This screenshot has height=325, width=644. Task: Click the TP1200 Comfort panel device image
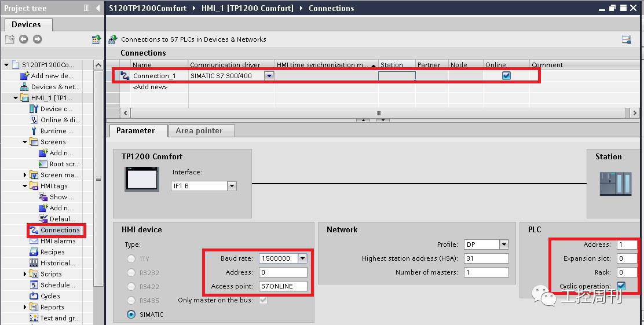coord(142,178)
